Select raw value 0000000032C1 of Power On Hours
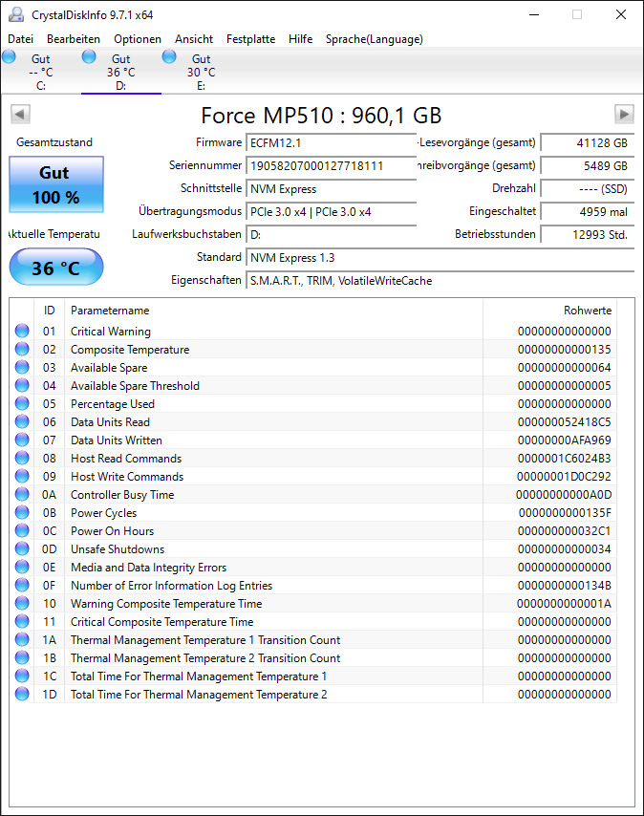Viewport: 644px width, 816px height. (x=565, y=531)
